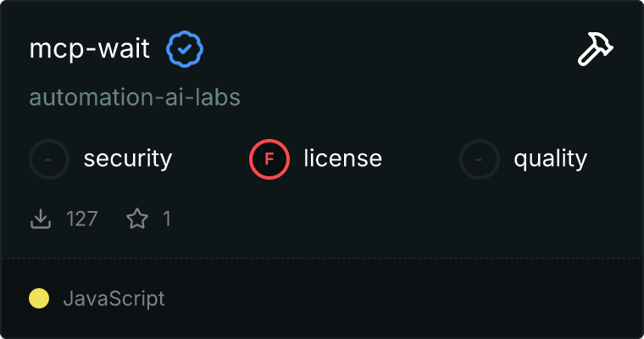The height and width of the screenshot is (339, 644).
Task: Click the JavaScript language label
Action: point(114,298)
